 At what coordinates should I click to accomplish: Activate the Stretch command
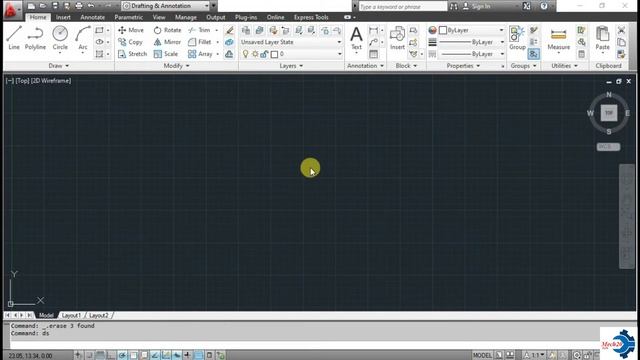click(132, 54)
